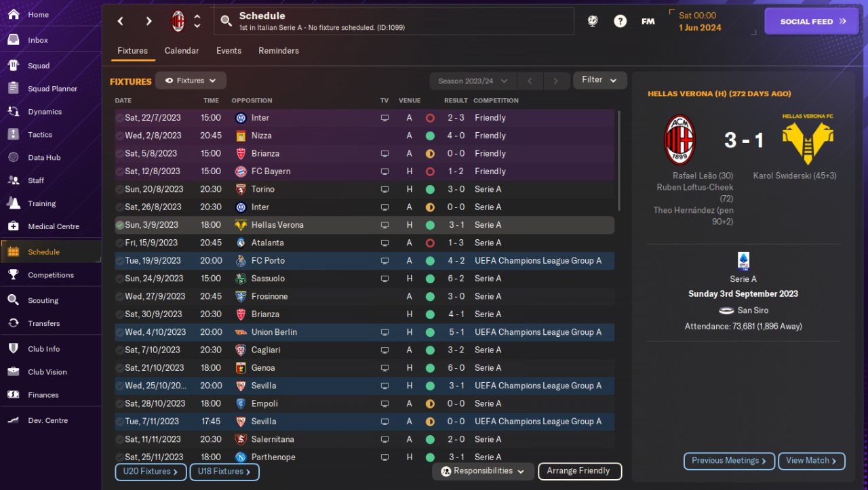
Task: Click the Training sidebar icon
Action: click(x=13, y=203)
